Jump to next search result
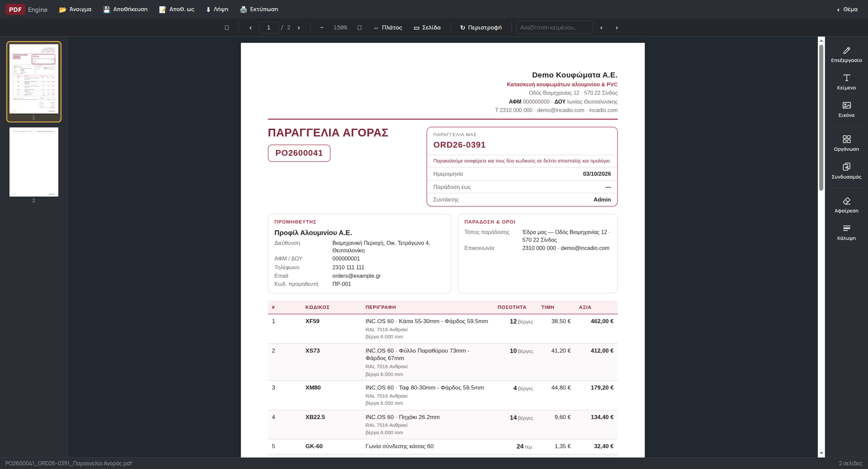Viewport: 868px width, 469px height. pos(617,27)
